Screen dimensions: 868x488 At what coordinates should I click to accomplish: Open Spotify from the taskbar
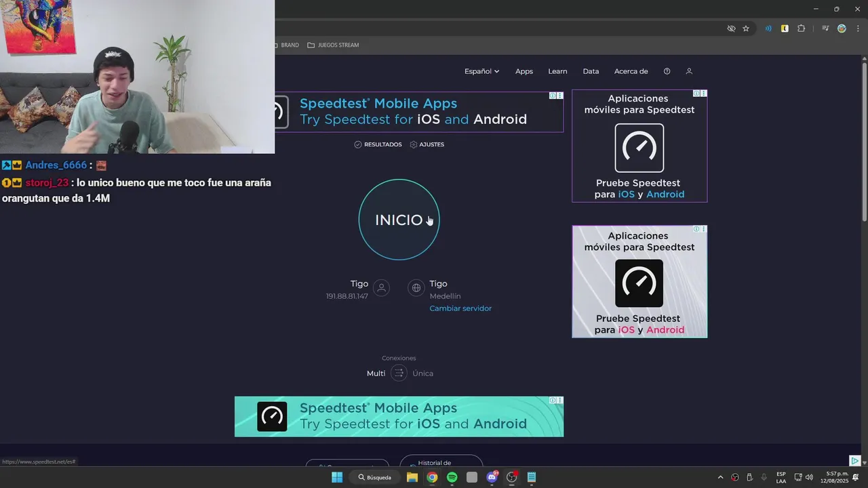click(452, 477)
